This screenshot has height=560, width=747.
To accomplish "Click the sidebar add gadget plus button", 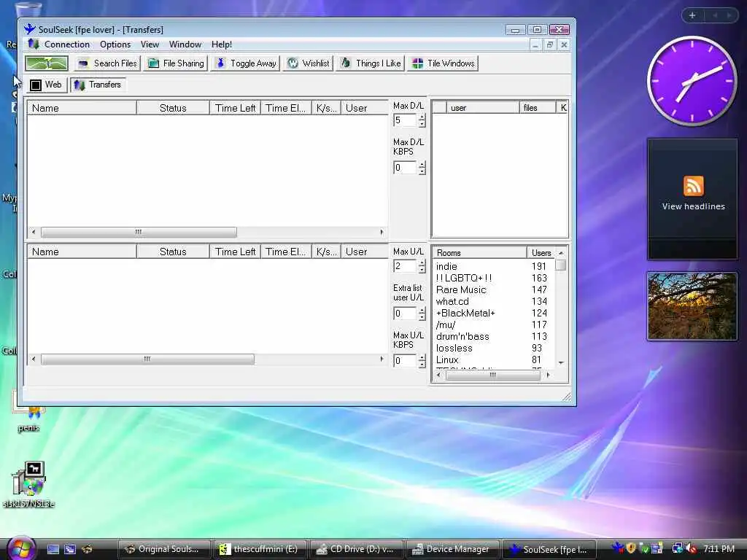I will point(692,15).
